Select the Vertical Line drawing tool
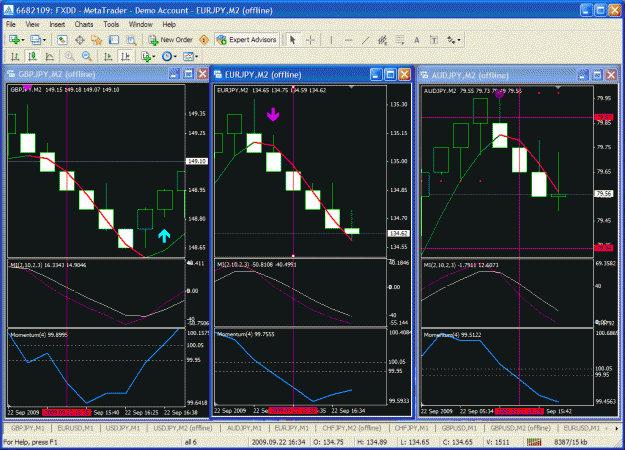 coord(331,40)
